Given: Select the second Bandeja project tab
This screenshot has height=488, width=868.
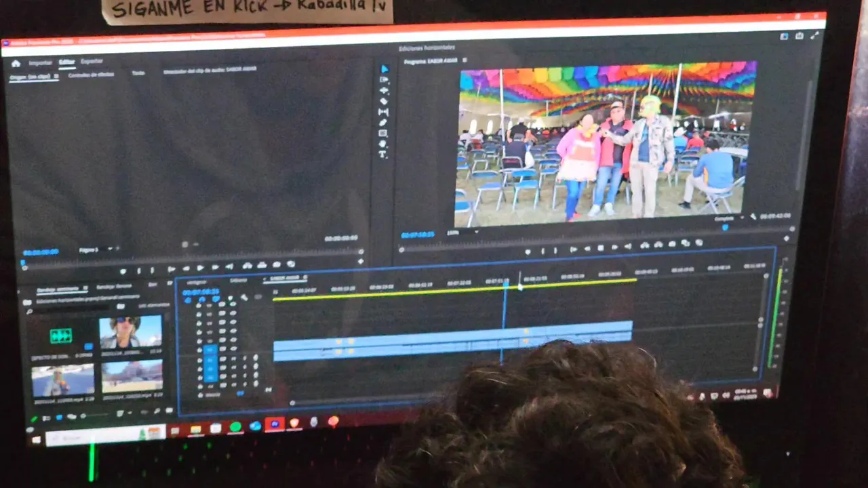Looking at the screenshot, I should click(x=114, y=287).
